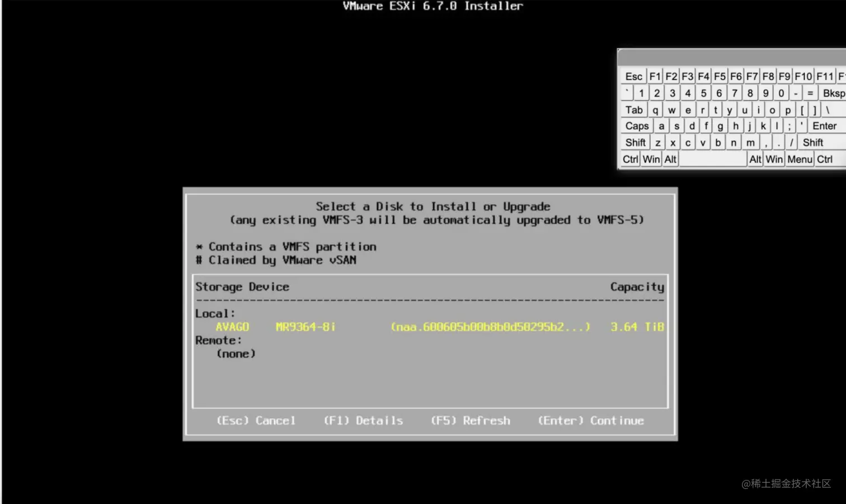This screenshot has width=846, height=504.
Task: Click the g key
Action: (x=720, y=126)
